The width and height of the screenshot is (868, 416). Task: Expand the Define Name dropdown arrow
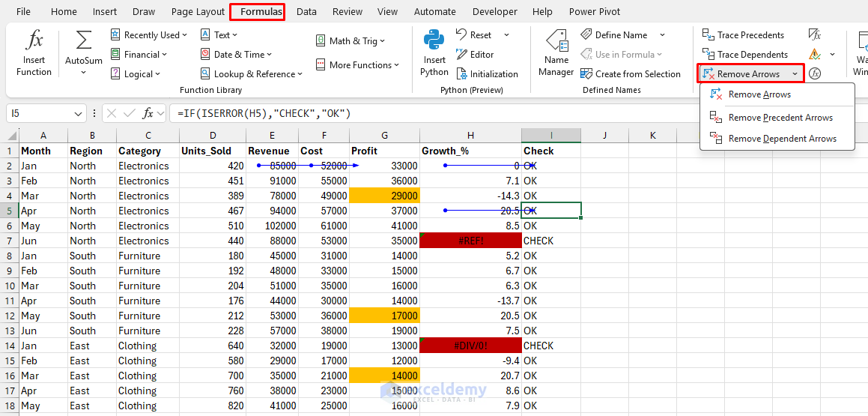(662, 35)
